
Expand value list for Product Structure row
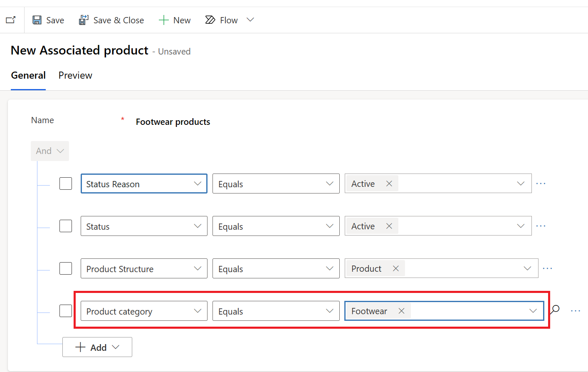coord(527,268)
